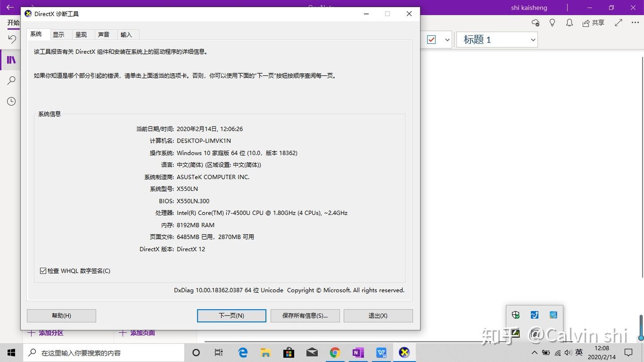
Task: Collapse the hidden tray icons chevron
Action: point(534,353)
